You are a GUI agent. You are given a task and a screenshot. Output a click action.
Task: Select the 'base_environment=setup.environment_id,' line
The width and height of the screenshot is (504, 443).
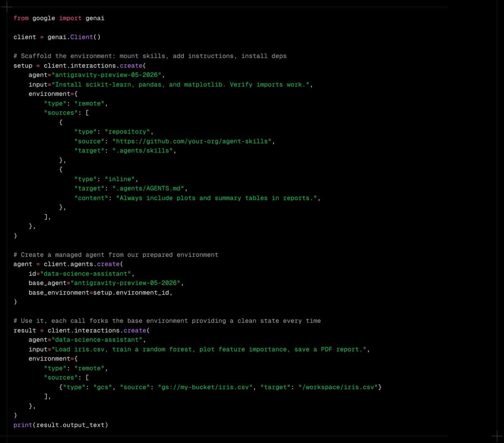pyautogui.click(x=100, y=293)
